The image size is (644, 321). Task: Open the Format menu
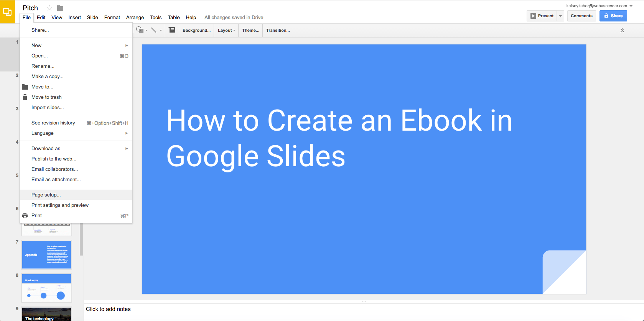(x=112, y=17)
